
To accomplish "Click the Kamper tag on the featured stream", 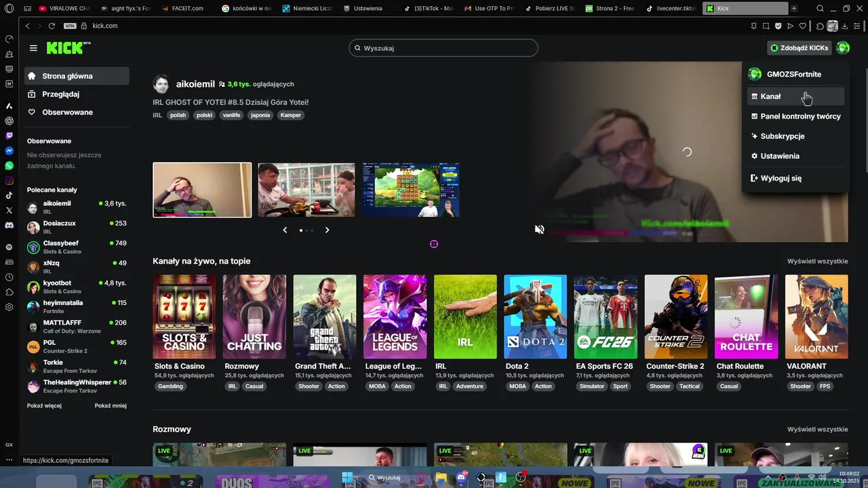I will coord(290,115).
